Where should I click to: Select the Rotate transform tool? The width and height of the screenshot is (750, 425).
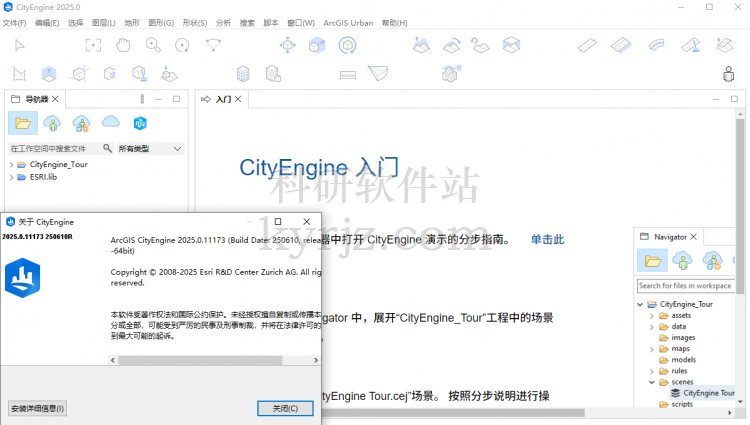coord(347,45)
